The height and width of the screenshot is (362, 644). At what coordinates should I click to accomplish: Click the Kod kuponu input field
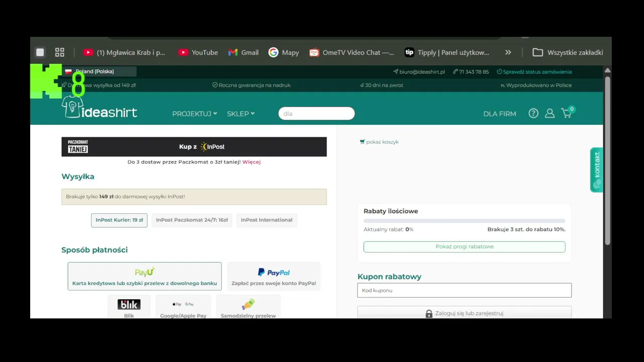(x=464, y=290)
